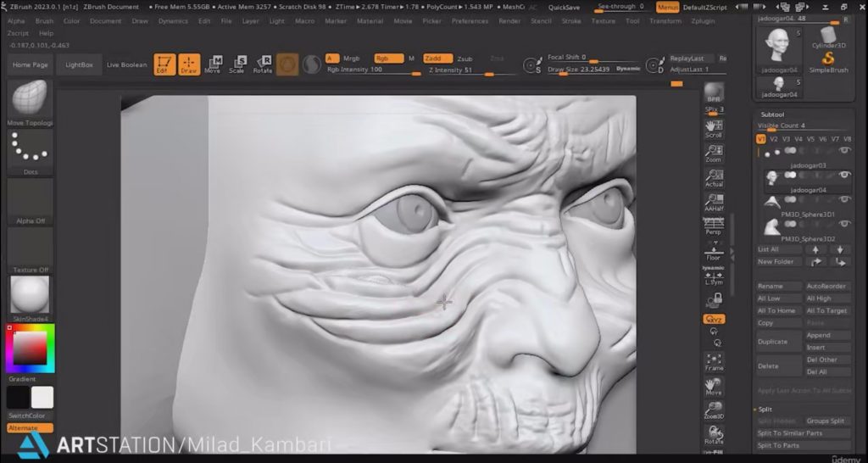Click the AAHalf icon
This screenshot has height=463, width=868.
coord(714,202)
